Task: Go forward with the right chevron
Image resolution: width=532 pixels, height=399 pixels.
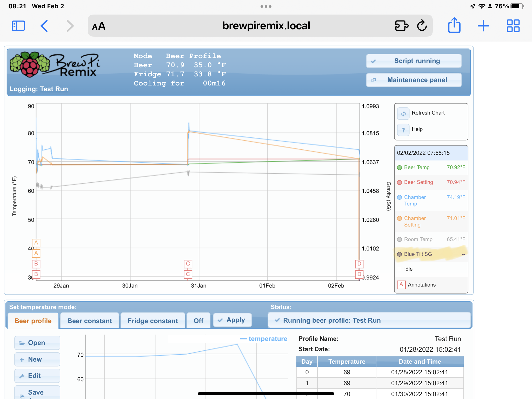Action: click(x=70, y=26)
